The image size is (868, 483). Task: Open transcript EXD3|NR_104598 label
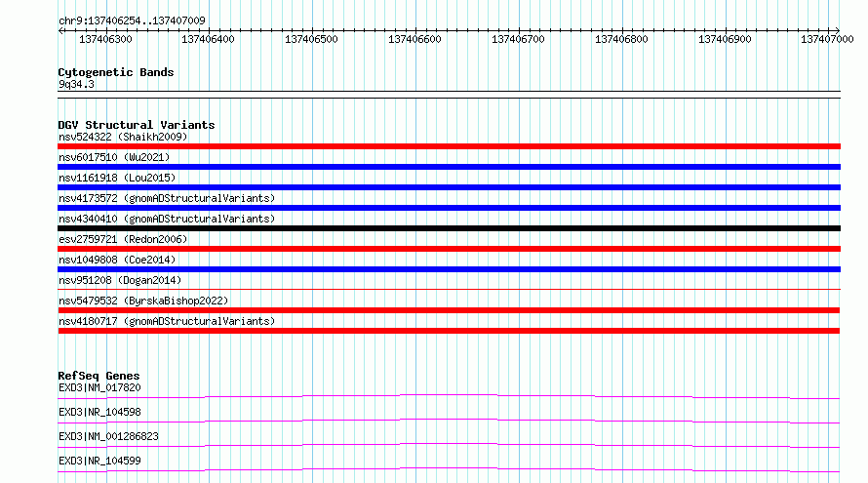pos(99,412)
